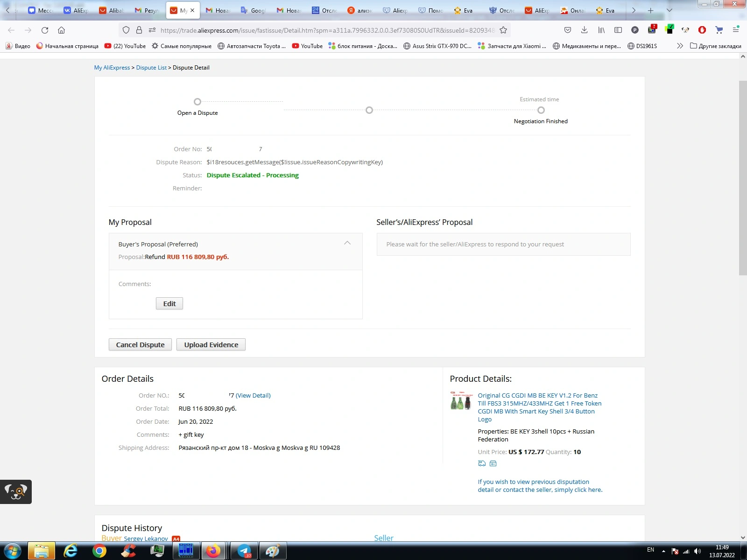Open the Другие закладки bookmarks folder
747x560 pixels.
pos(715,46)
